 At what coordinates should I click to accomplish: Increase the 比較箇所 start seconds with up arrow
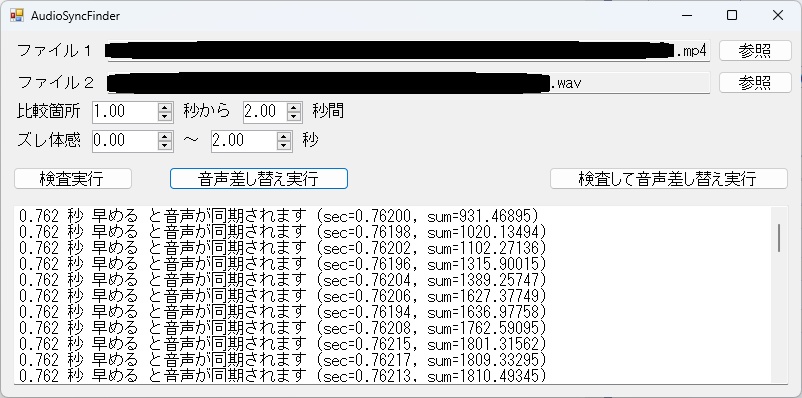point(165,107)
